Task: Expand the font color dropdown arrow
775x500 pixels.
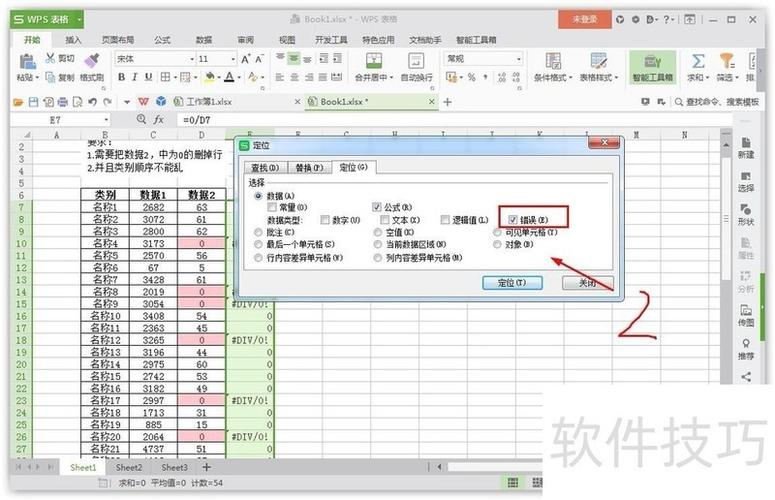Action: coord(239,78)
